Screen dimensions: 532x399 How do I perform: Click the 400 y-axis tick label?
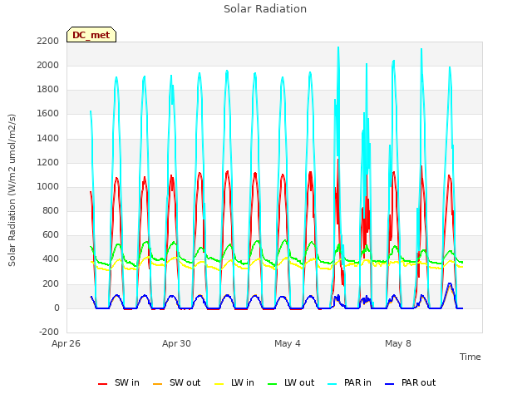click(x=51, y=259)
